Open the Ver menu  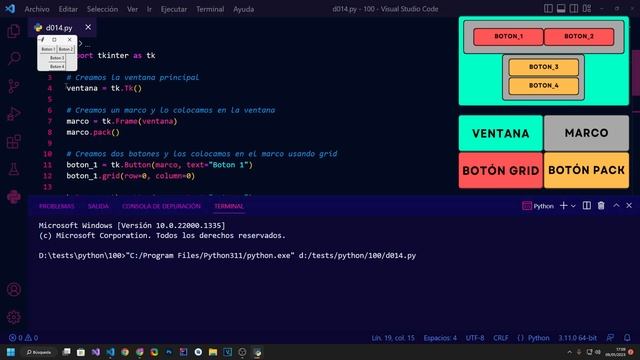click(x=132, y=9)
